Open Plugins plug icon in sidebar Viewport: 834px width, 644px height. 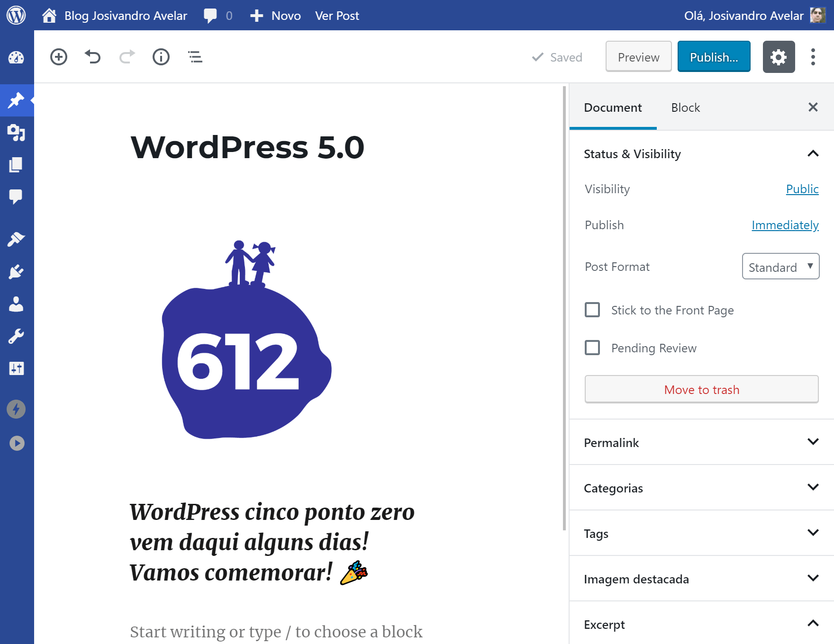click(16, 272)
